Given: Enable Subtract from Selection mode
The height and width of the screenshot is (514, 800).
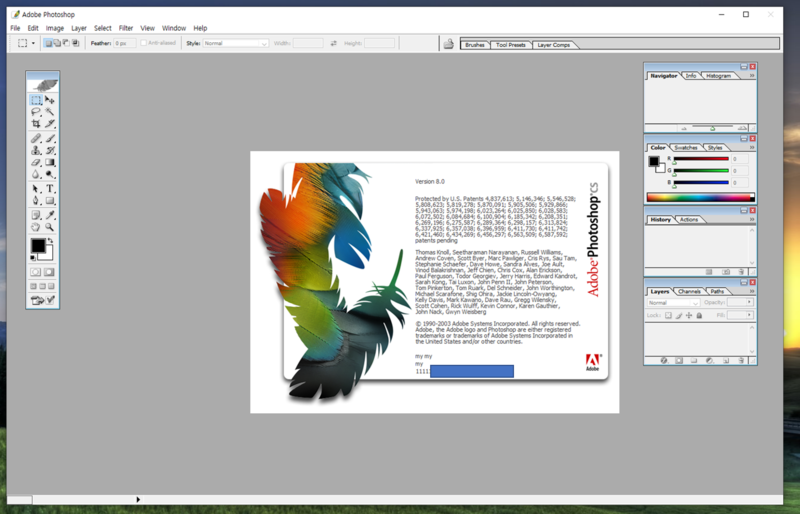Looking at the screenshot, I should click(x=66, y=43).
